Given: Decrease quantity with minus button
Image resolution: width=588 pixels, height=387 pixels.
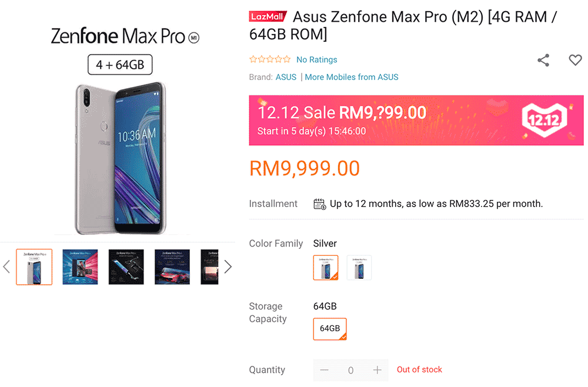Looking at the screenshot, I should [x=325, y=370].
